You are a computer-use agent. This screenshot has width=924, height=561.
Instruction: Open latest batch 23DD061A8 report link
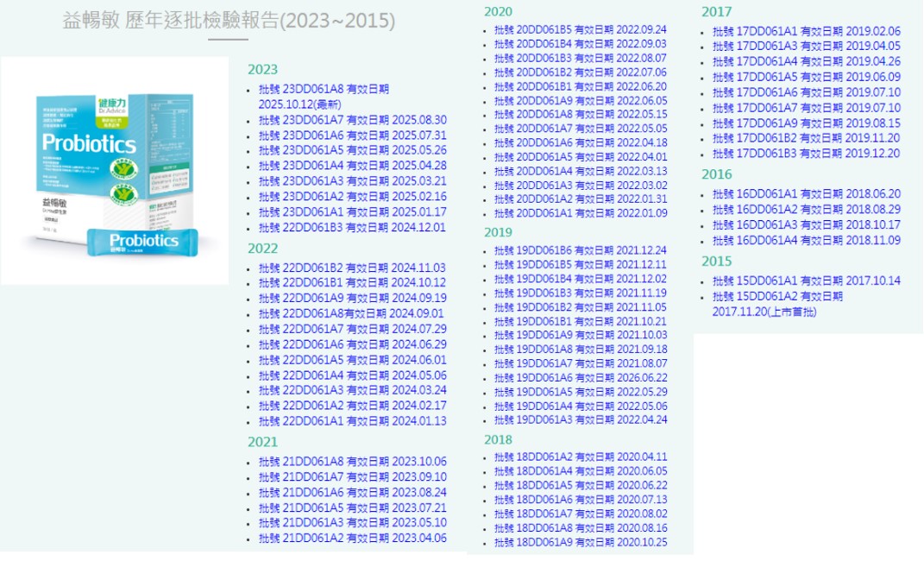click(x=324, y=89)
